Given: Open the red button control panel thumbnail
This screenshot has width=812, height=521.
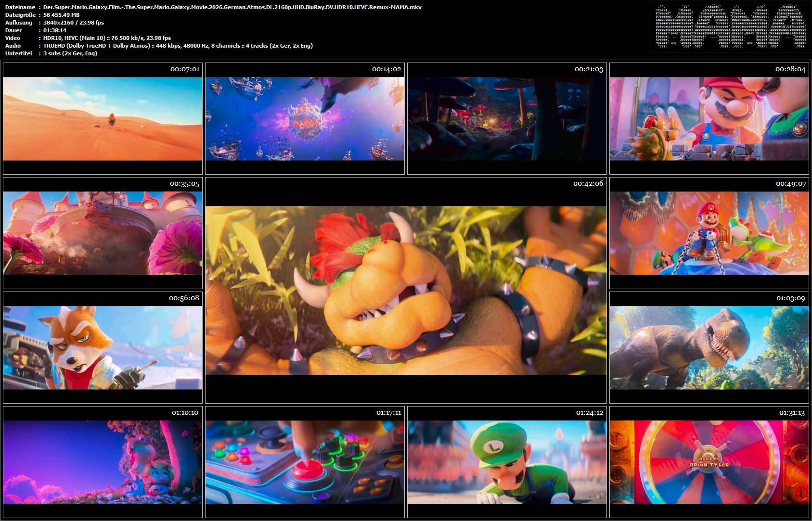Looking at the screenshot, I should [305, 462].
